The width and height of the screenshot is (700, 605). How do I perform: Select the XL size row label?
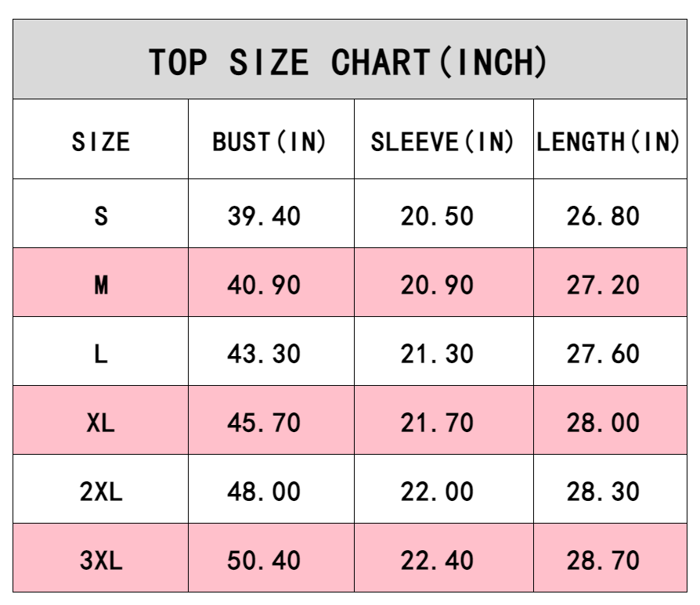pos(101,423)
